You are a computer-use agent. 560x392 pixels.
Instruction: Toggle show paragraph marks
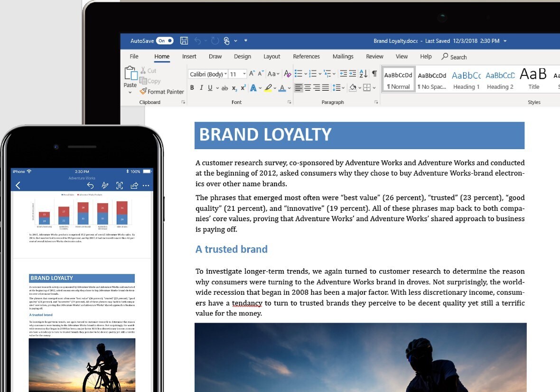[374, 74]
